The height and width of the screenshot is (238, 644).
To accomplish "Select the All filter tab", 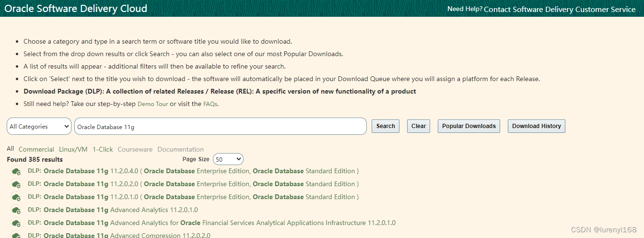I will 10,149.
